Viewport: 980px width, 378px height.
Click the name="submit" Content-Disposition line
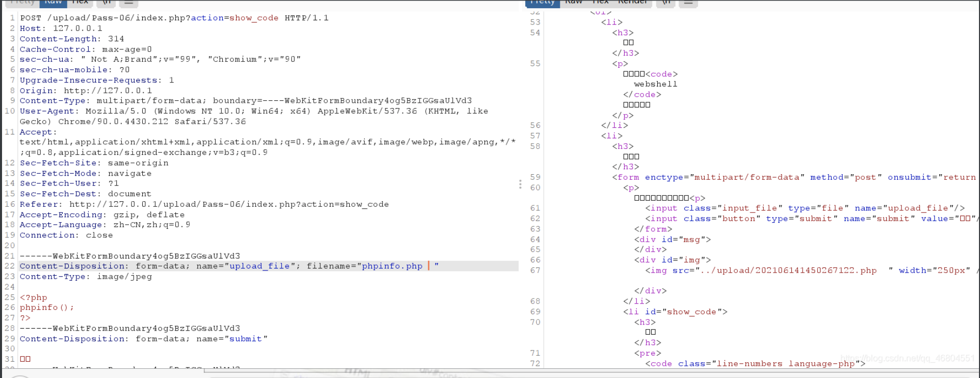point(144,339)
